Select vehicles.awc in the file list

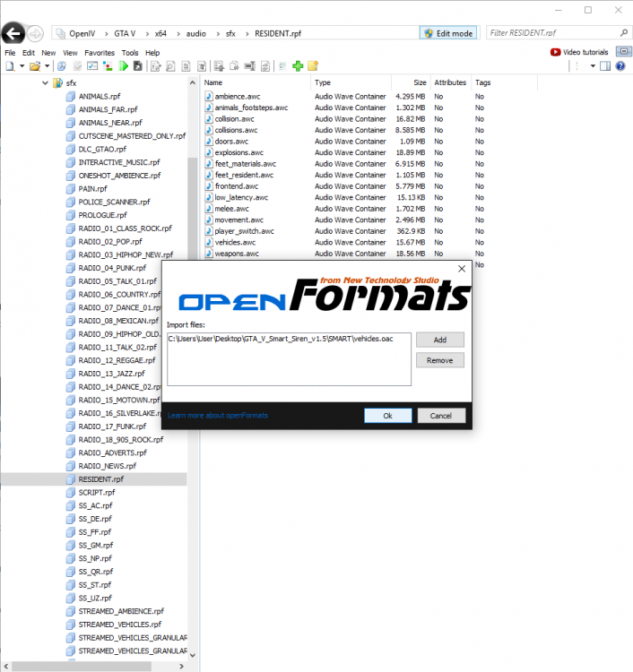(x=235, y=242)
